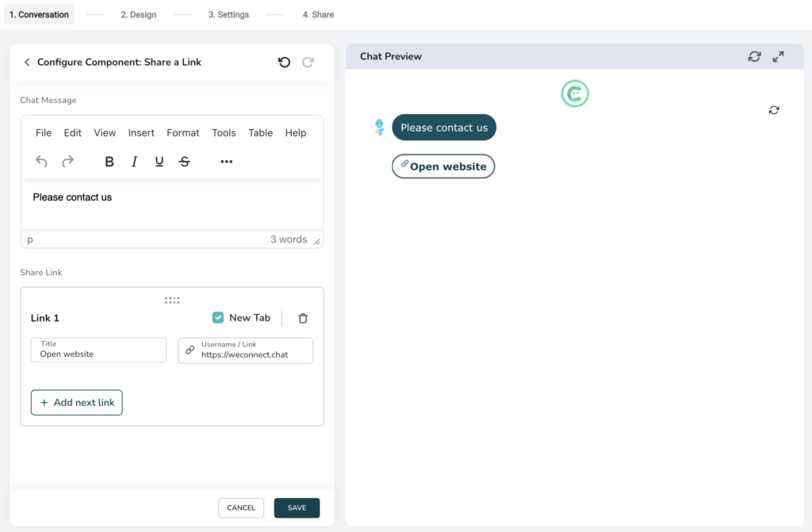Toggle bold formatting in the editor
812x532 pixels.
[109, 161]
